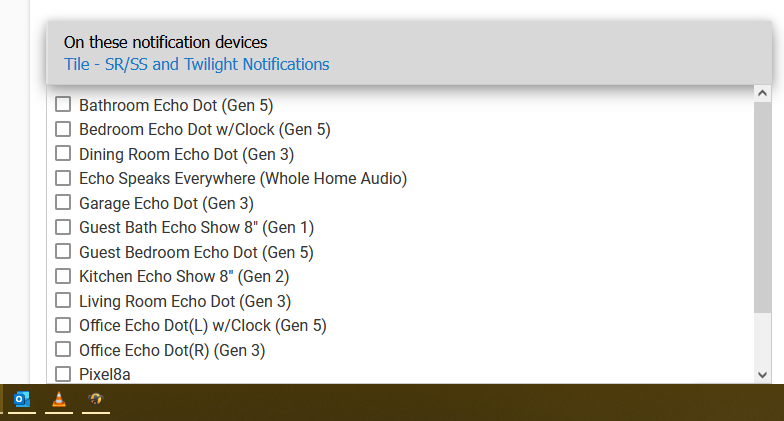Viewport: 784px width, 421px height.
Task: Check Office Echo Dot(R) (Gen 3)
Action: click(x=63, y=350)
